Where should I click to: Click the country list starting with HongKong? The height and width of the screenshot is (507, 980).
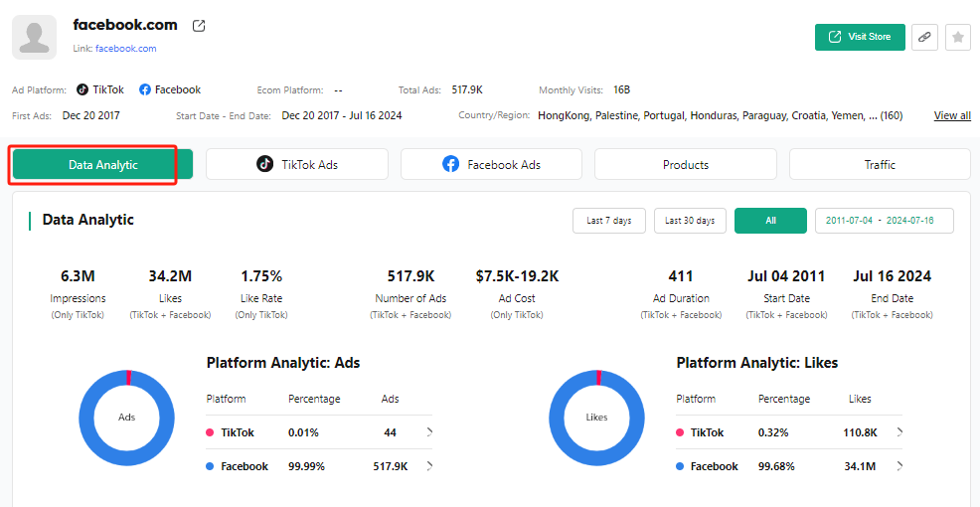tap(720, 115)
